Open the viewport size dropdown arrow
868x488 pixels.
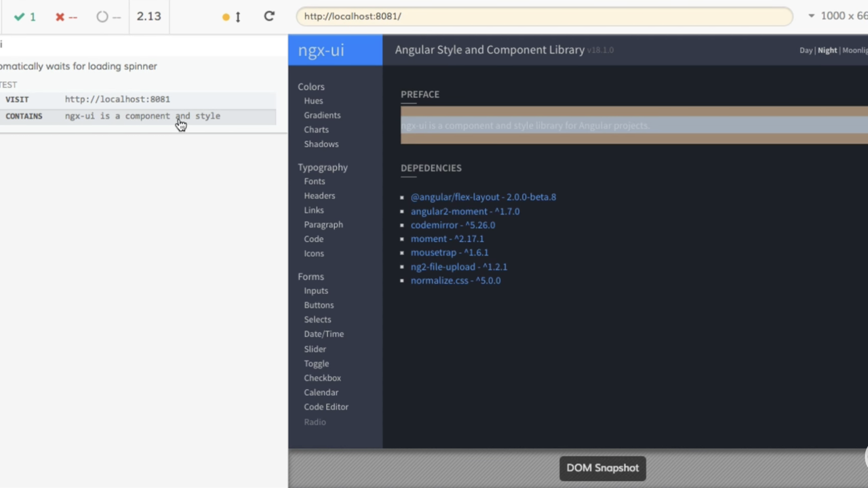click(x=811, y=16)
